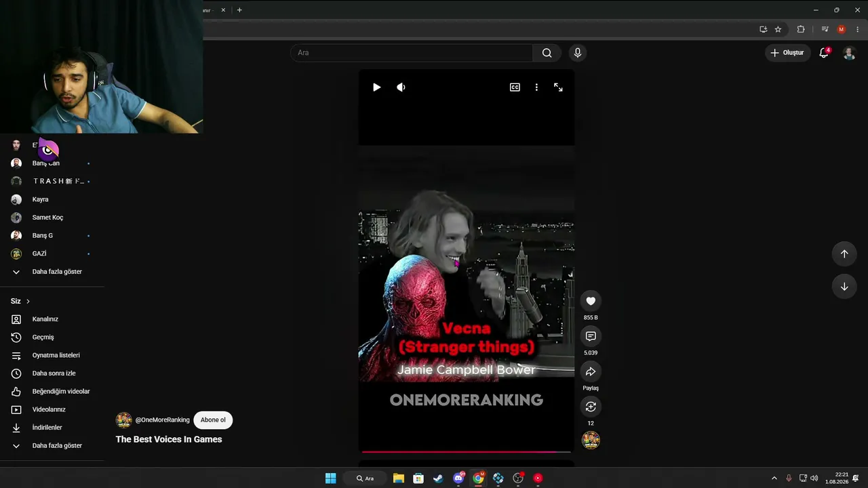Expand the Siz section chevron
Image resolution: width=868 pixels, height=488 pixels.
pyautogui.click(x=28, y=301)
